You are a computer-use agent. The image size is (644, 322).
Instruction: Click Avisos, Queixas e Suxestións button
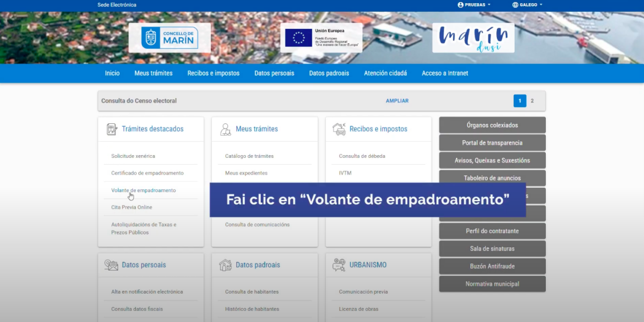tap(492, 160)
